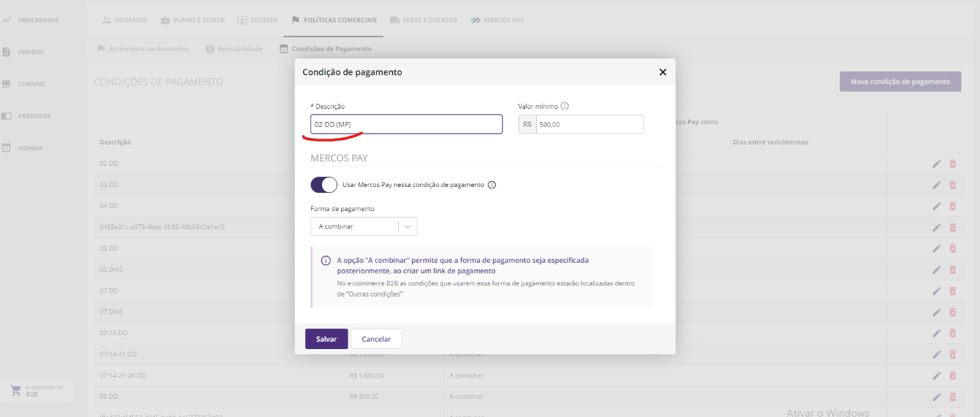Open the Mercos Pay tab
The width and height of the screenshot is (980, 417).
click(497, 20)
